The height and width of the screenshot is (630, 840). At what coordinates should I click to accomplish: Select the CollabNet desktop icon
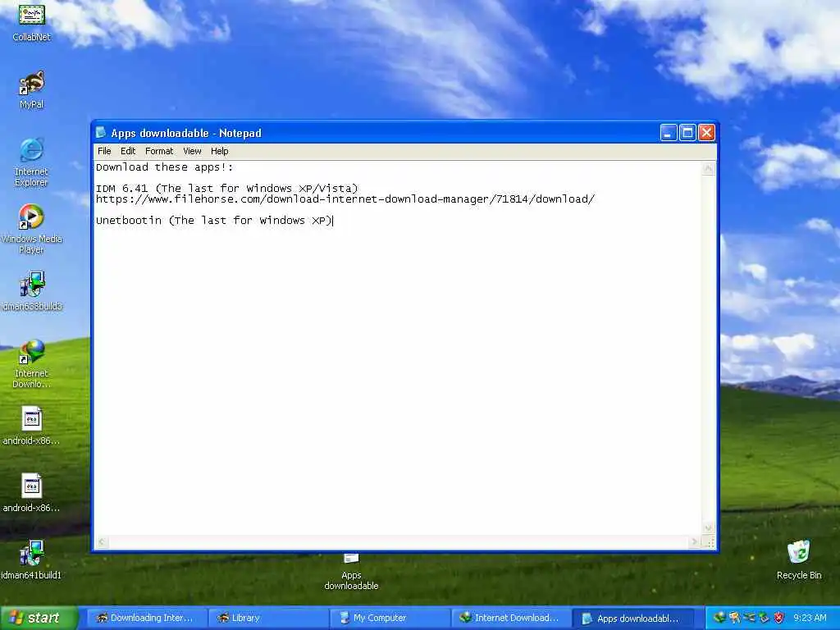[32, 22]
